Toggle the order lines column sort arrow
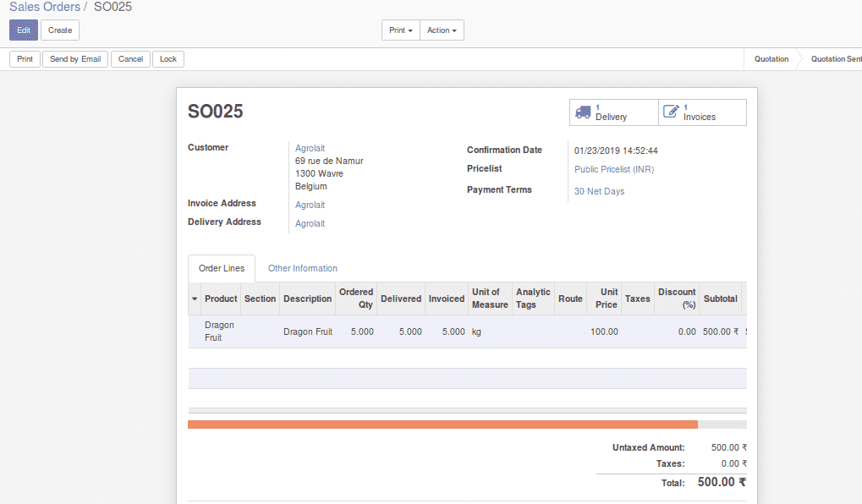 click(195, 299)
